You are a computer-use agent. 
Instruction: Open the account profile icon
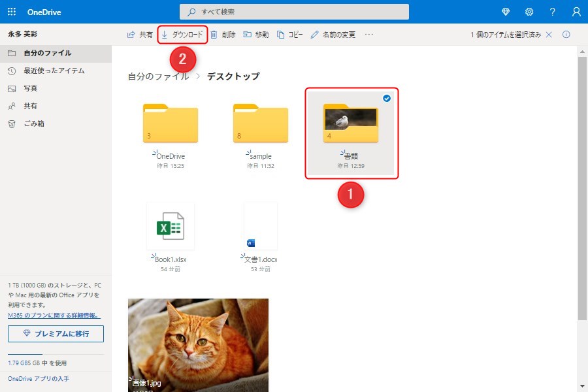(576, 12)
